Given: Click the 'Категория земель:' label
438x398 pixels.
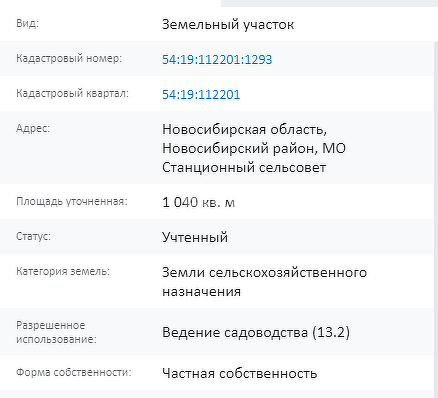Looking at the screenshot, I should click(x=63, y=271).
